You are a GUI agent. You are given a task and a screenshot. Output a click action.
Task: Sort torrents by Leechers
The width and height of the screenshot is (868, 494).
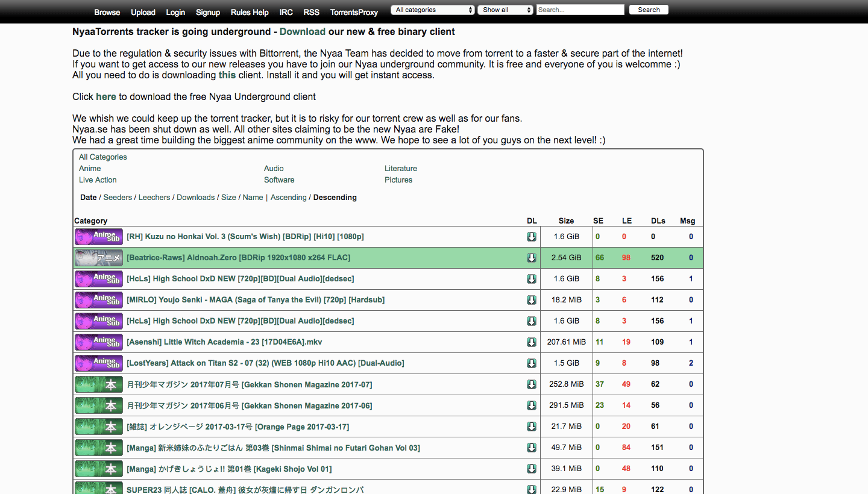(154, 197)
